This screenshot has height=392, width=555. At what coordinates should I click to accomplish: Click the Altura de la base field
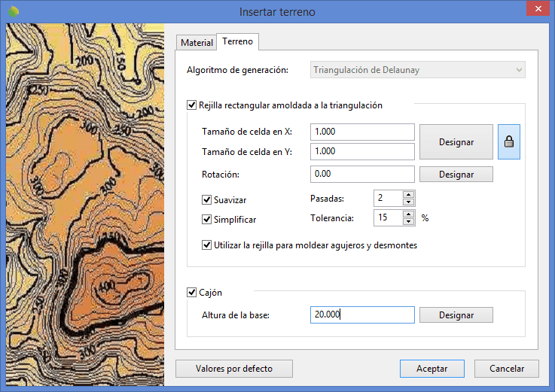pyautogui.click(x=362, y=315)
